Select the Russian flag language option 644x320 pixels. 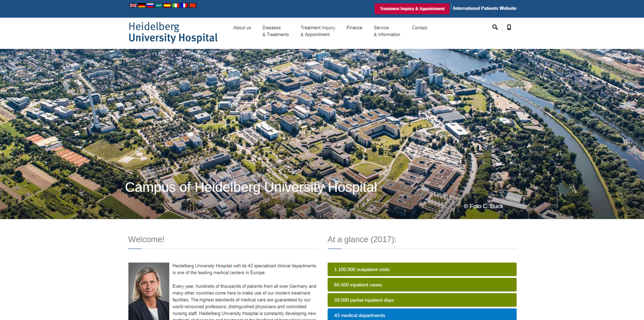click(150, 5)
